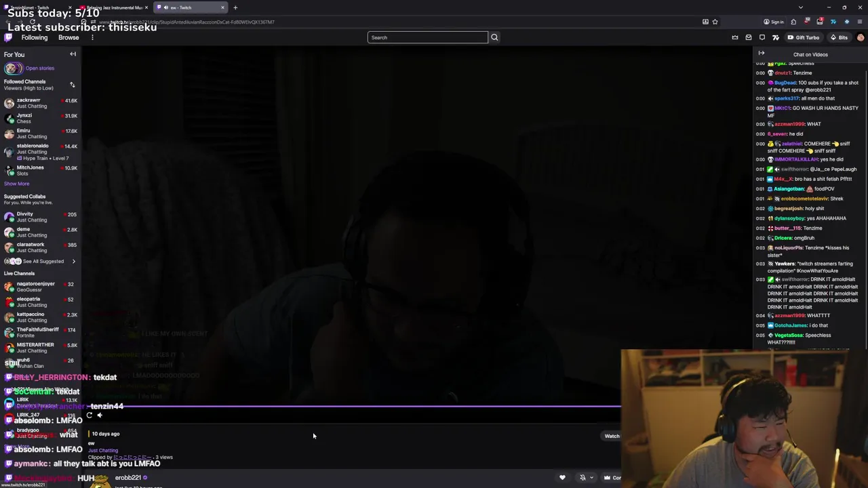868x488 pixels.
Task: Open notification options chevron next to bell
Action: tap(591, 478)
